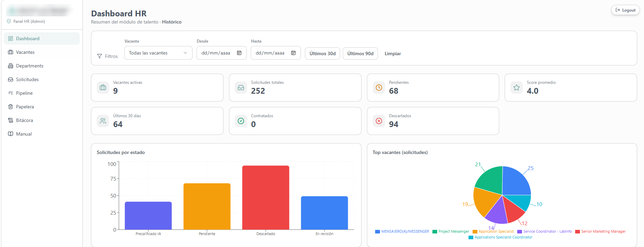This screenshot has width=644, height=247.
Task: Click the Manual book icon in sidebar
Action: pos(11,134)
